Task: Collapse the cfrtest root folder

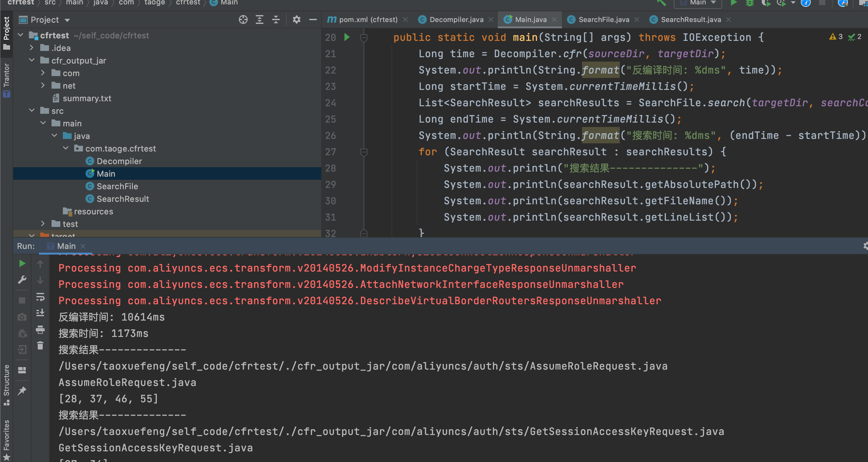Action: [20, 35]
